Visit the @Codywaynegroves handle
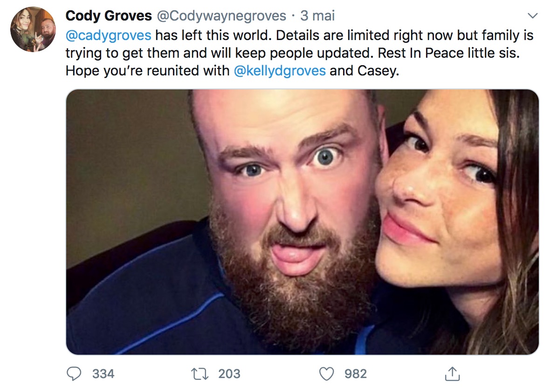Viewport: 550px width, 392px height. 221,16
